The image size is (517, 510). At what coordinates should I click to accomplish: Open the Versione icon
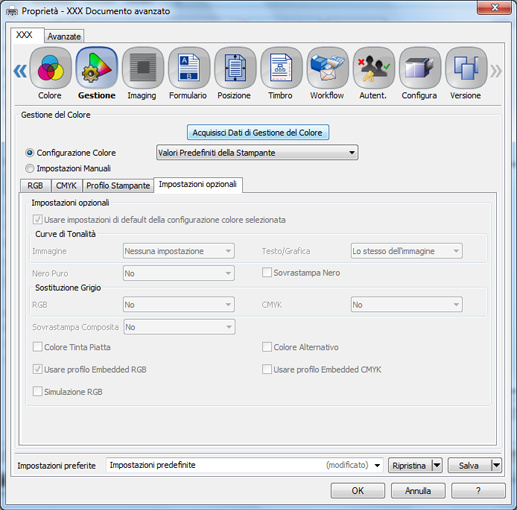[466, 68]
